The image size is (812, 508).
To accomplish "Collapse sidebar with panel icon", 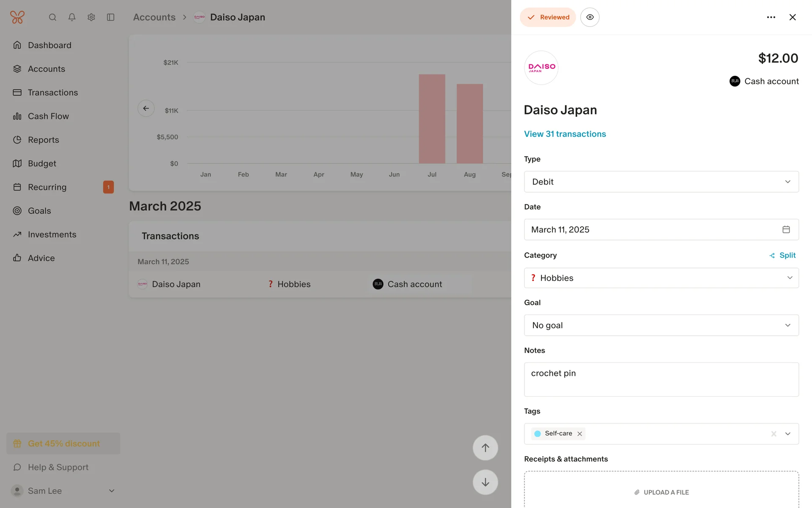I will pyautogui.click(x=111, y=17).
